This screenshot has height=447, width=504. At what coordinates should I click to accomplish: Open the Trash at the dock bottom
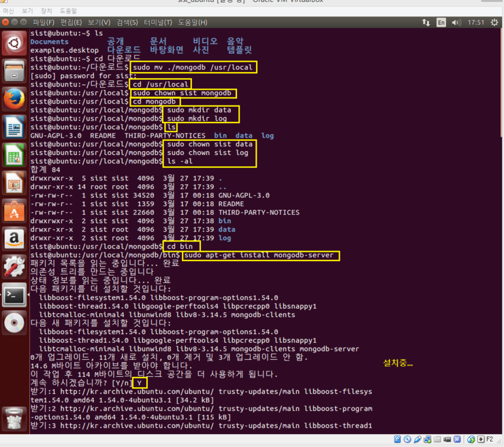click(14, 418)
